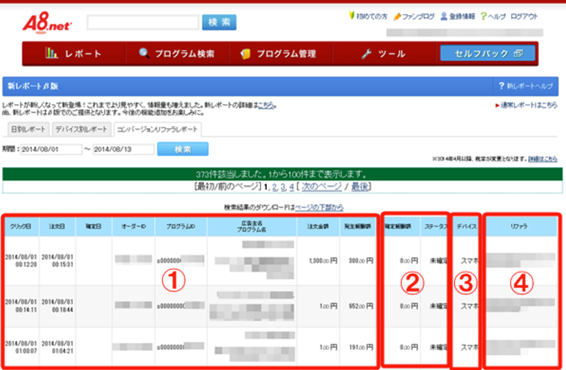Click the period end date field
566x370 pixels.
coord(123,149)
